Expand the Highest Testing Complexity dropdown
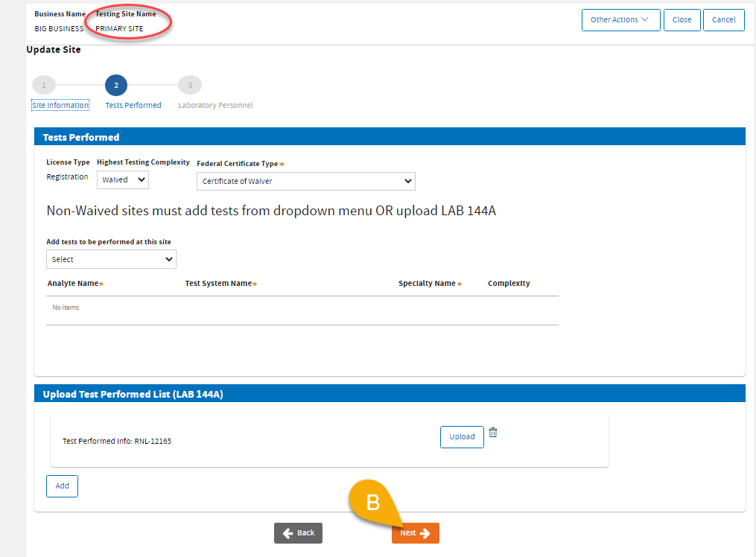The height and width of the screenshot is (557, 756). point(123,179)
